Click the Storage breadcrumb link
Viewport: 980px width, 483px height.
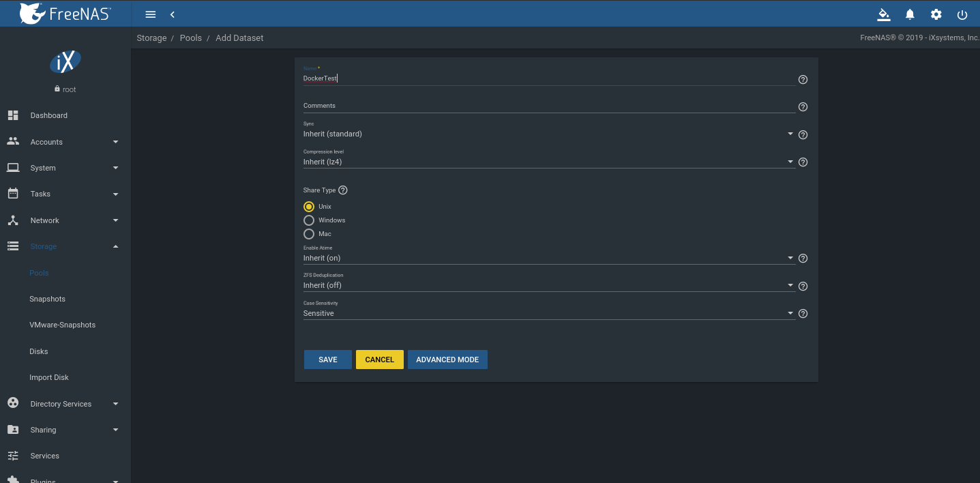coord(151,38)
